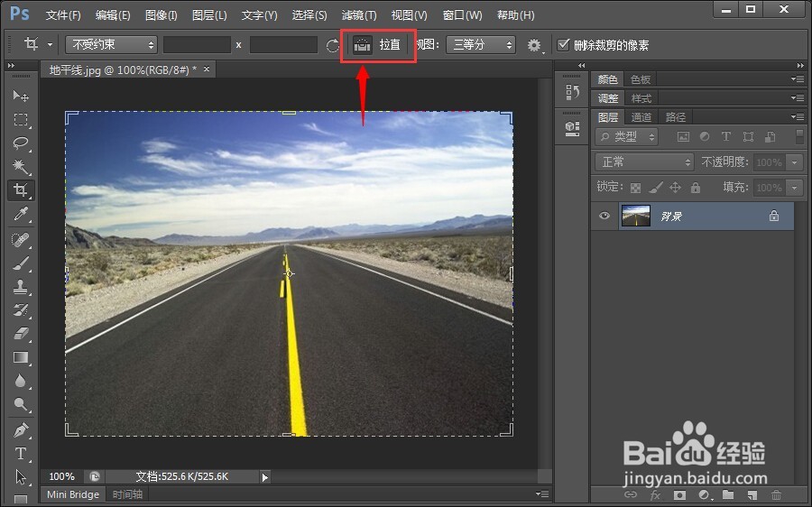Toggle lock image pixels brush icon
Viewport: 812px width, 507px height.
point(656,188)
